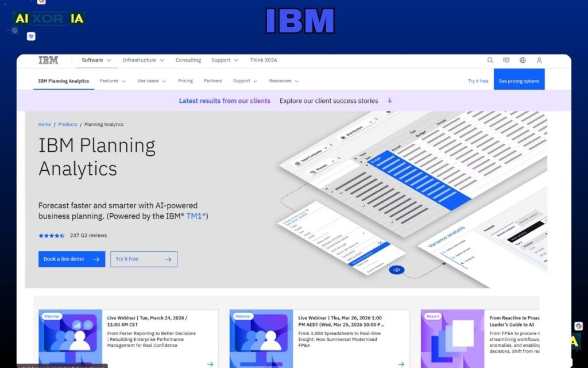Open the TM1 hyperlink in the description

(x=196, y=216)
